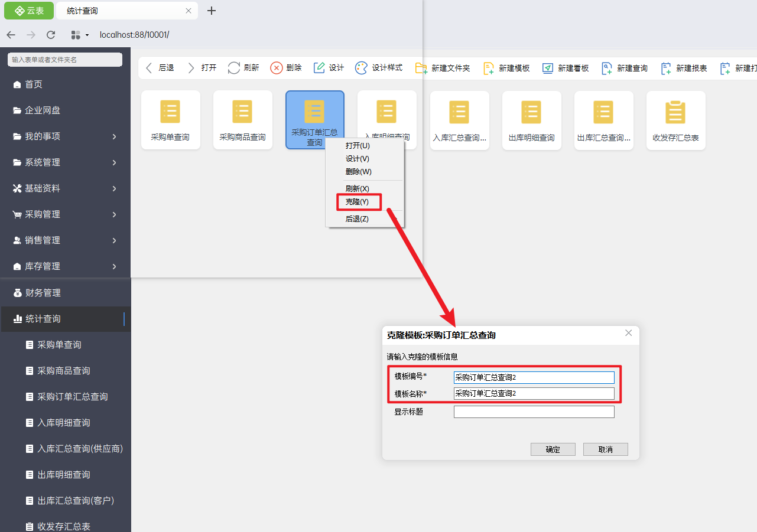The width and height of the screenshot is (757, 532).
Task: Open a new browser tab with plus
Action: point(212,11)
